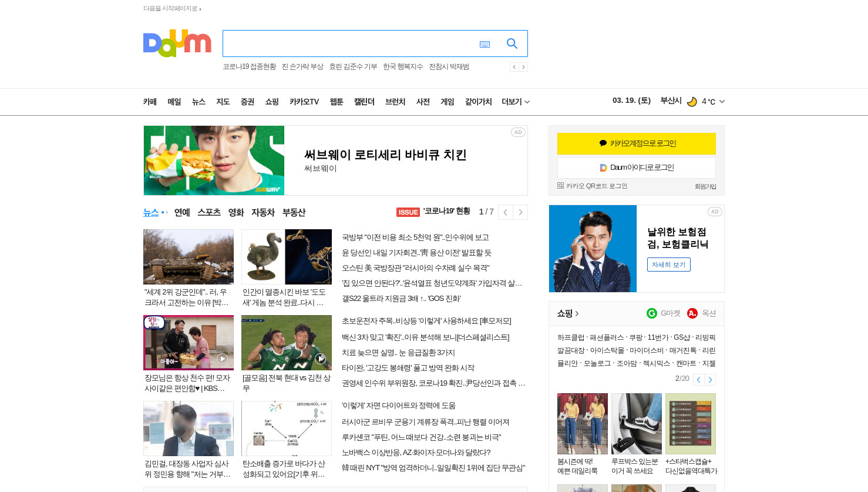
Task: Open the 같이가치 menu
Action: pyautogui.click(x=479, y=102)
